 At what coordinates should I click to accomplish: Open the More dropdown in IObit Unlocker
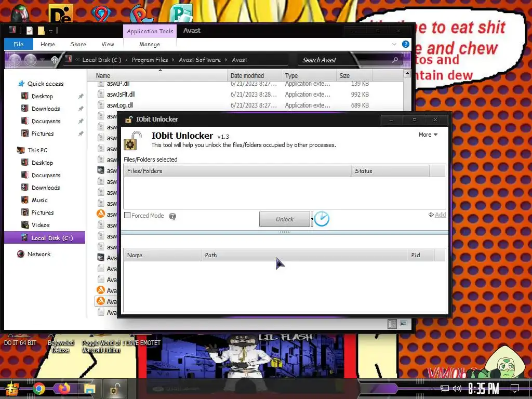pos(428,135)
